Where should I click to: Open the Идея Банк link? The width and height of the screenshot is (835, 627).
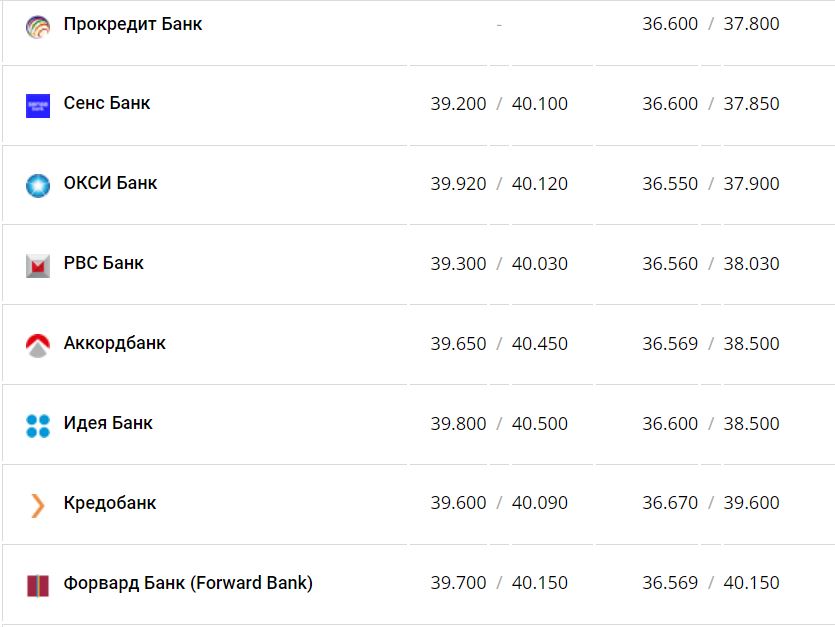[108, 423]
